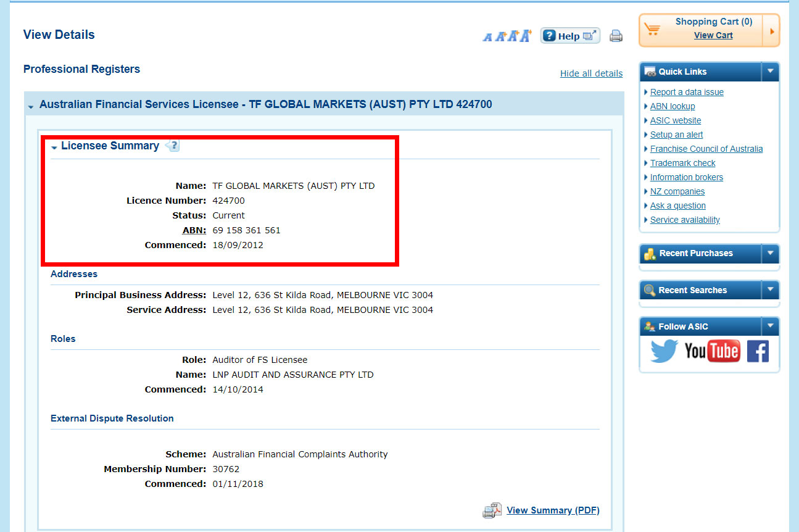Collapse the Quick Links panel dropdown
The image size is (799, 532).
click(770, 72)
